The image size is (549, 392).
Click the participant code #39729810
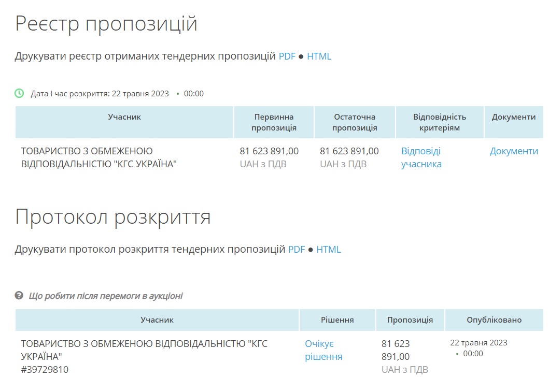tap(45, 370)
